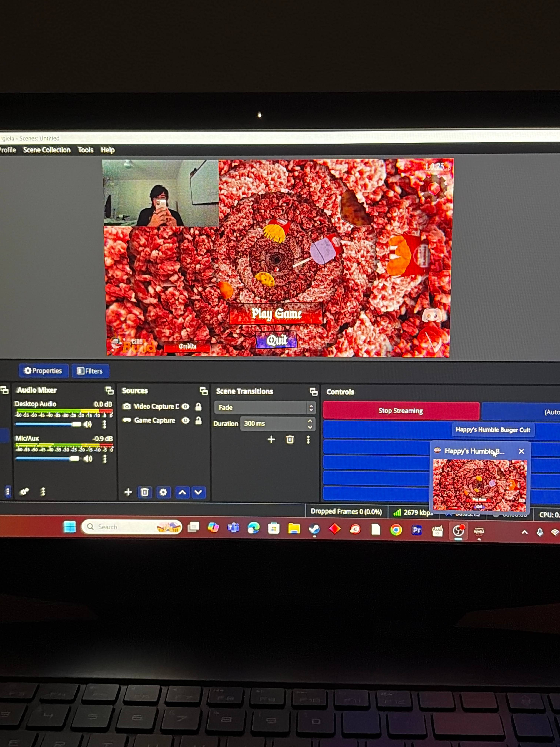Open source Properties
Viewport: 560px width, 747px height.
[43, 371]
